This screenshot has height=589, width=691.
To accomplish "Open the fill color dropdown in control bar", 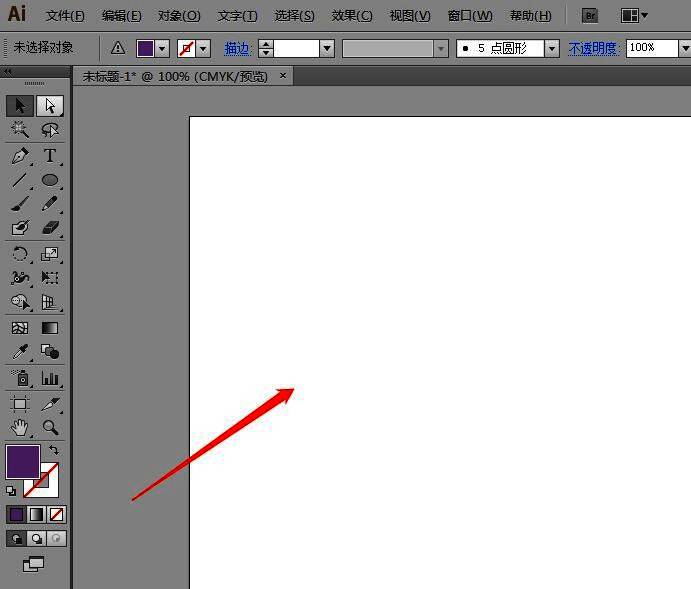I will point(162,48).
